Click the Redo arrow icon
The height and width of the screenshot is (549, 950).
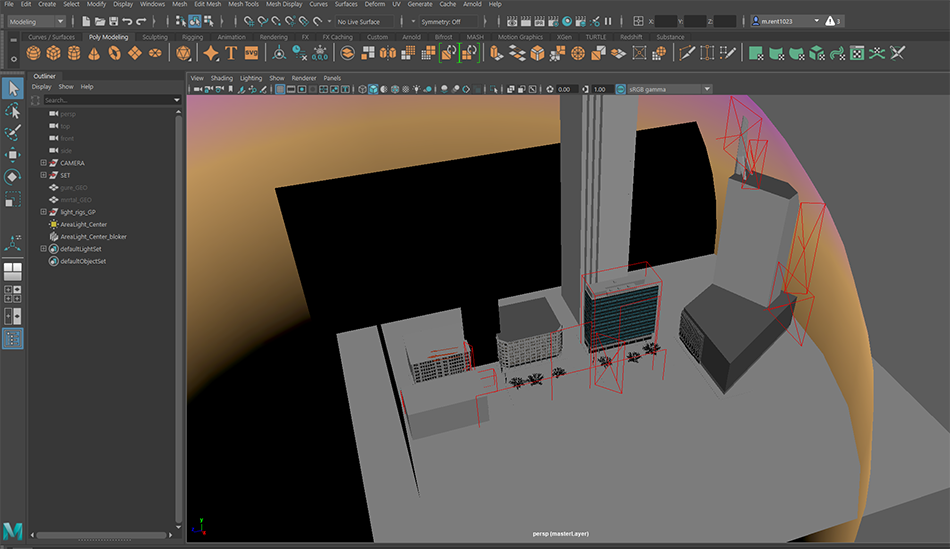(141, 21)
